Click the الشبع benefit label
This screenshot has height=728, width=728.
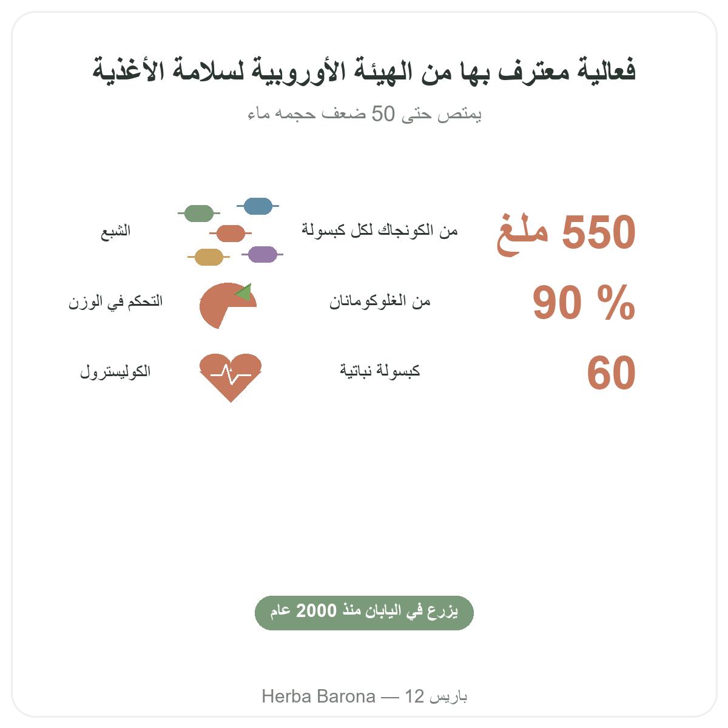coord(115,231)
